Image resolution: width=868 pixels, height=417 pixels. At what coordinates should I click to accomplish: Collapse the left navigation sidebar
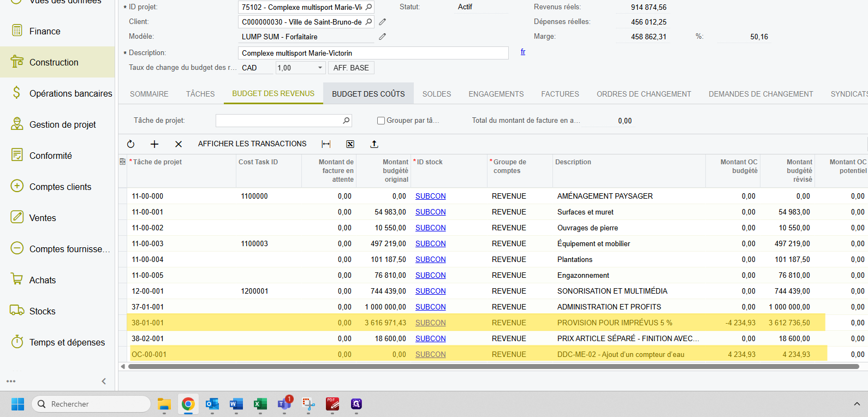pyautogui.click(x=104, y=381)
